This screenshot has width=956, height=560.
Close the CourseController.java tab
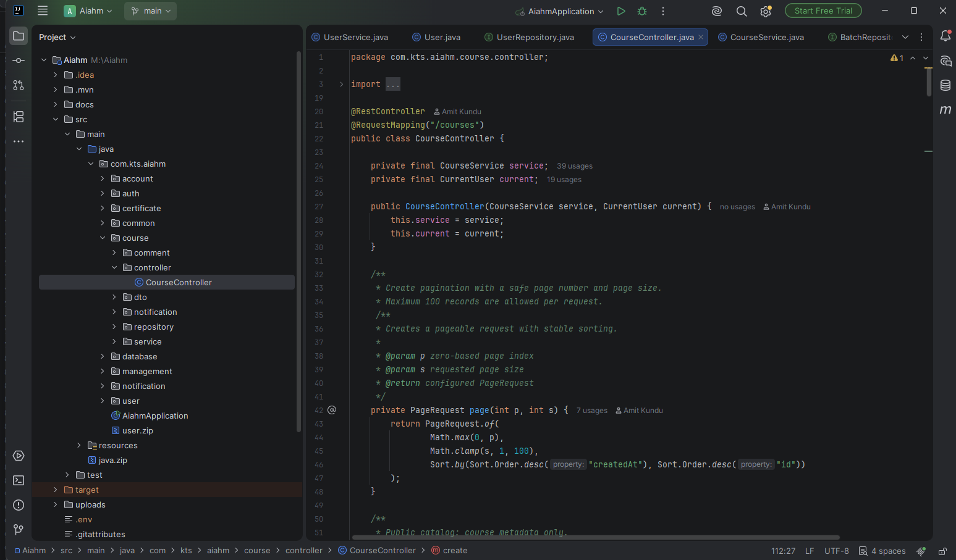click(701, 37)
